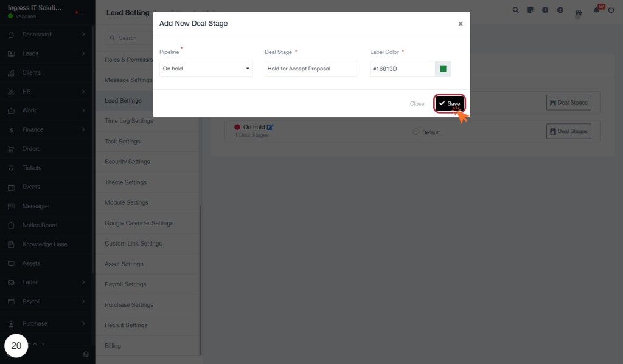Expand the Leads sidebar menu

(x=46, y=53)
